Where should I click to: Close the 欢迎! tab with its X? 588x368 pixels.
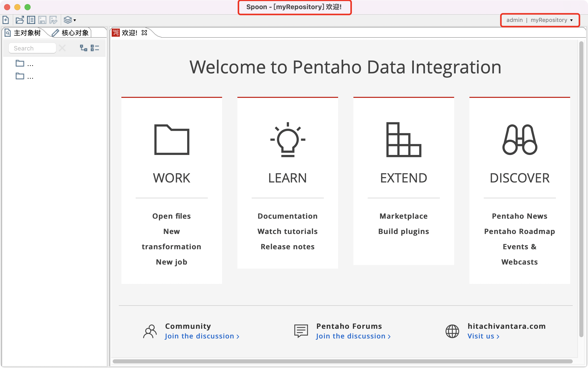click(x=144, y=33)
